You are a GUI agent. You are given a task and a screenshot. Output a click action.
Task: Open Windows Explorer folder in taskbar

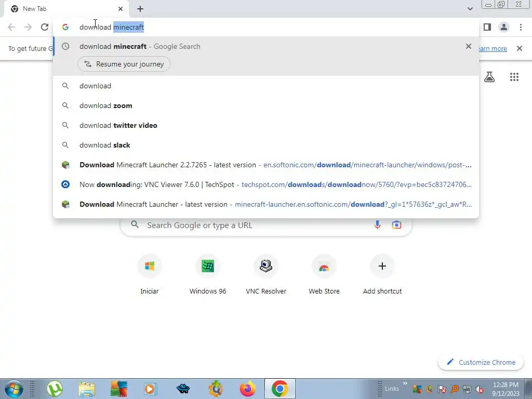click(x=87, y=389)
